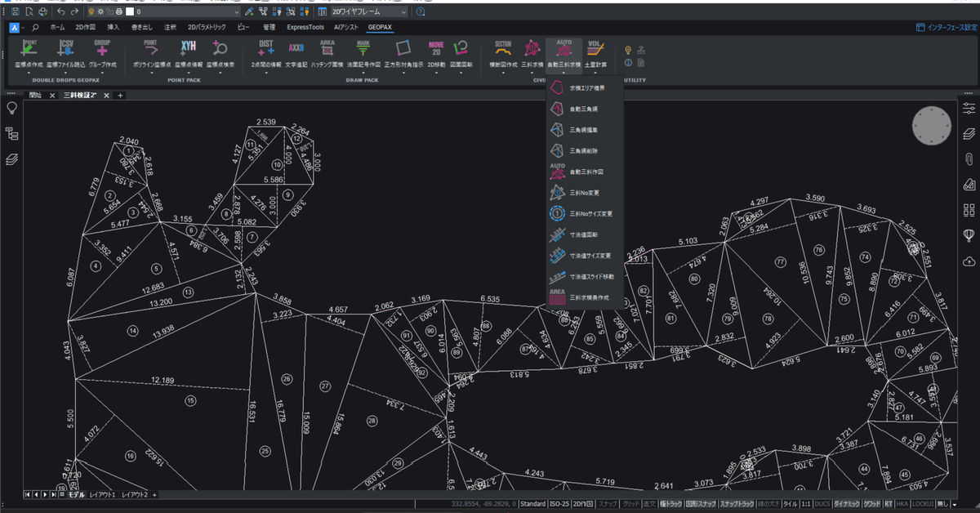Screen dimensions: 980x513
Task: Toggle ダイナミック input in status bar
Action: click(847, 505)
